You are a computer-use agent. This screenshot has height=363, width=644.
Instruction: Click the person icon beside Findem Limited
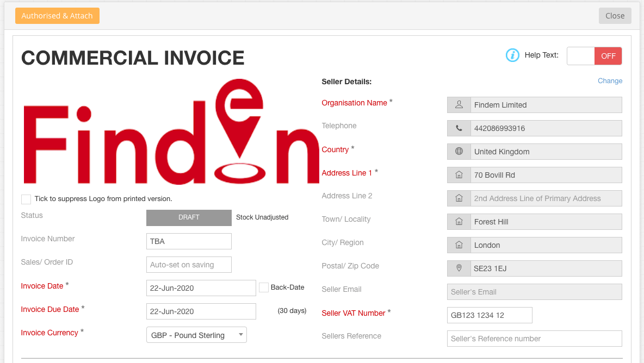459,105
